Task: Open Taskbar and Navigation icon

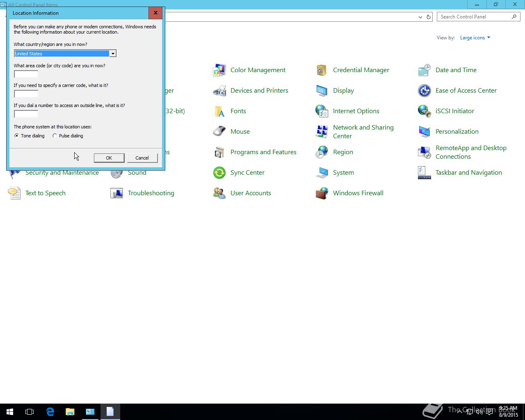Action: click(425, 173)
